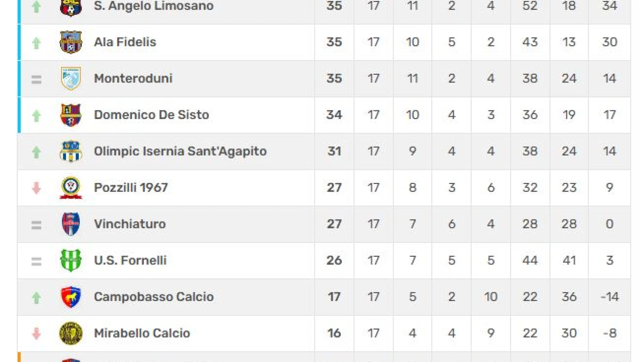Viewport: 644px width, 362px height.
Task: Click the Mirabello Calcio round crest
Action: pos(71,333)
